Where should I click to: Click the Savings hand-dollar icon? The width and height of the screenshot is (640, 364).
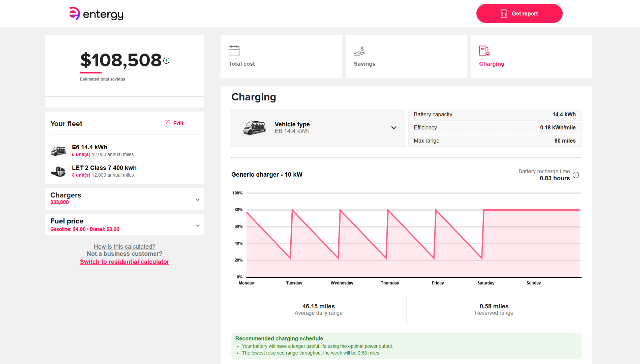(359, 51)
